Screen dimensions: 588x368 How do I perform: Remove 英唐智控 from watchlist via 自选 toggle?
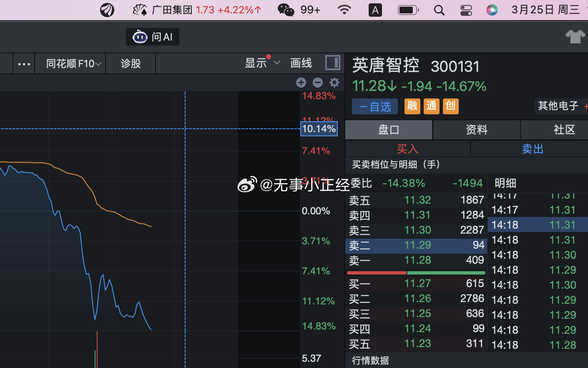tap(374, 106)
